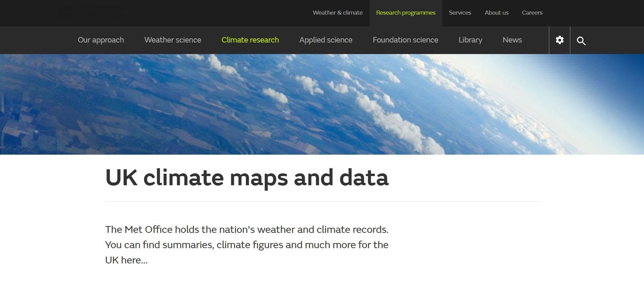Screen dimensions: 644x293
Task: Select Climate research navigation tab
Action: click(x=250, y=40)
